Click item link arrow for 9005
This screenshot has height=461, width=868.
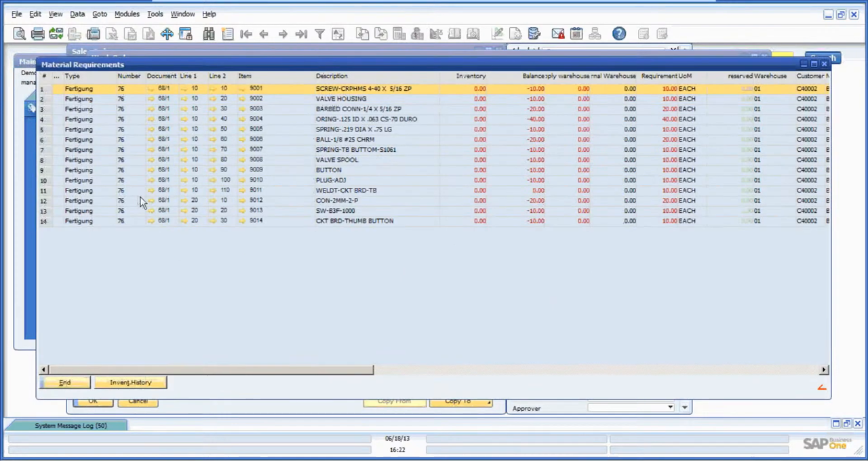pos(243,129)
